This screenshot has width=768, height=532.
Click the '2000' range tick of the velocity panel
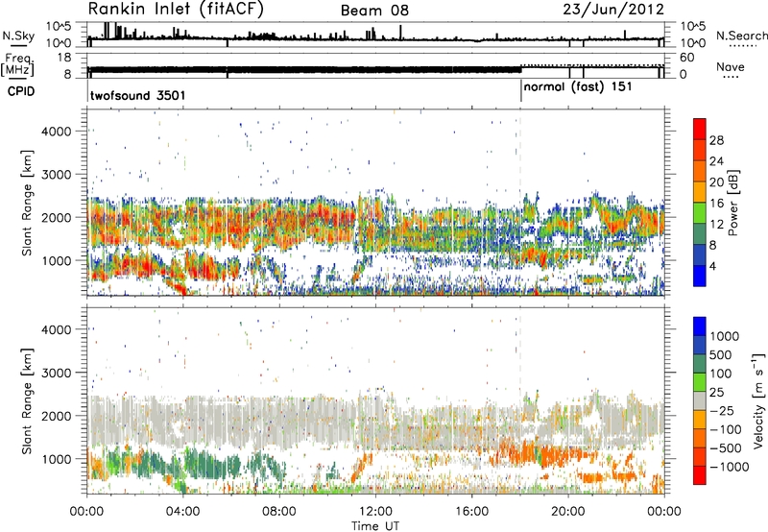point(56,417)
